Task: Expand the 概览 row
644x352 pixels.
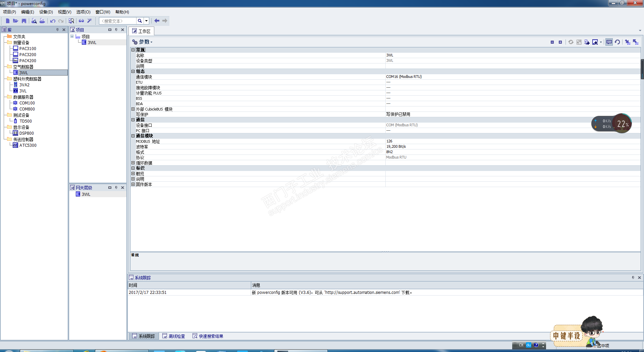Action: [133, 174]
